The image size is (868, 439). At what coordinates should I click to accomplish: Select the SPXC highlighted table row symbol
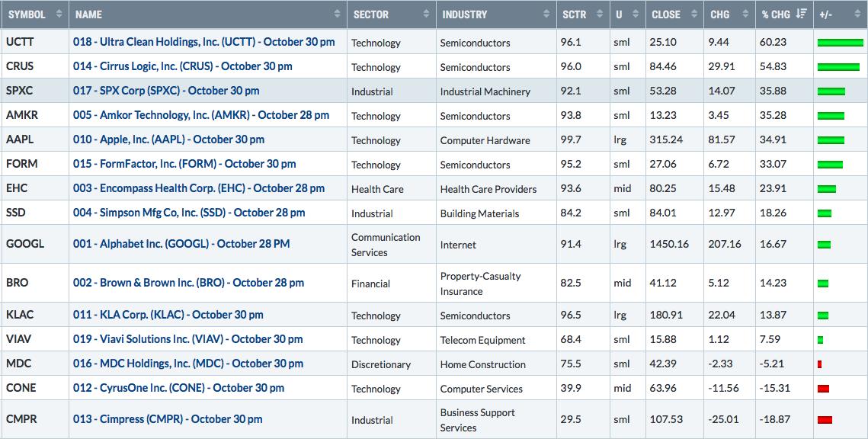[x=19, y=91]
